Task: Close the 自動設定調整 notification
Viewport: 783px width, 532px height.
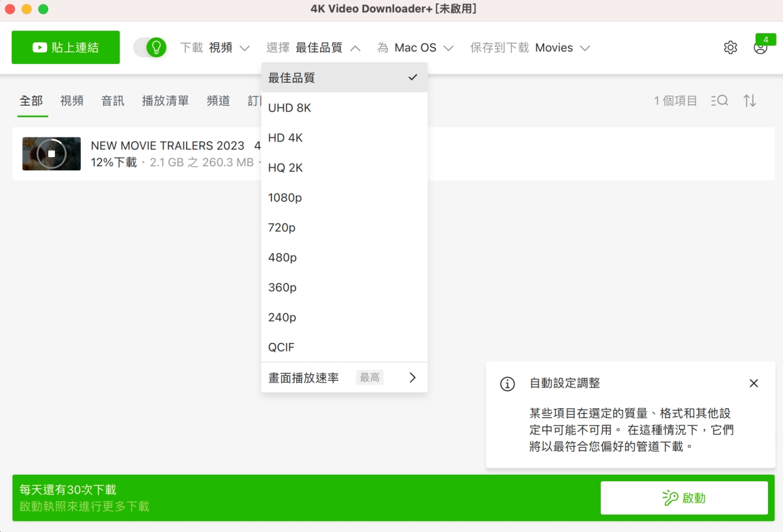Action: (754, 383)
